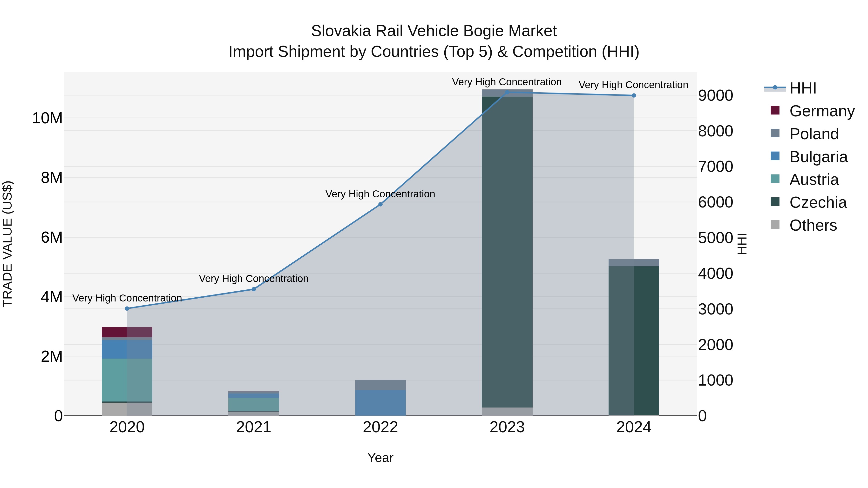
Task: Toggle the HHI line legend entry
Action: click(790, 88)
